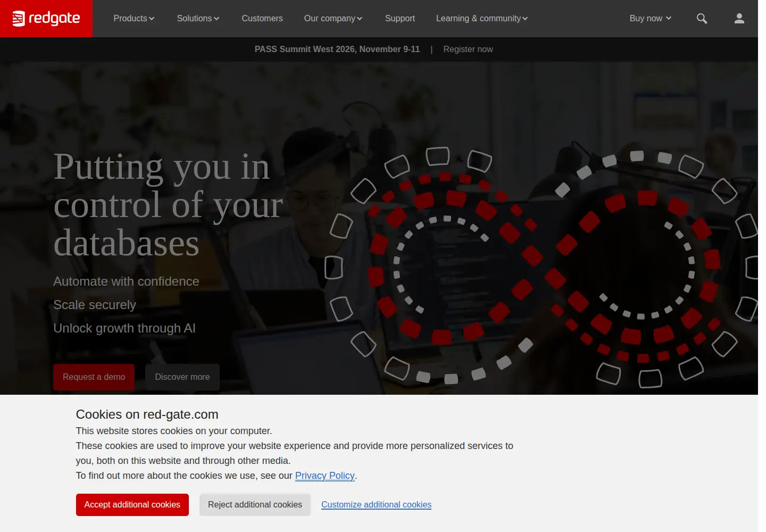Click 'Automate with confidence' text
766x532 pixels.
point(126,281)
